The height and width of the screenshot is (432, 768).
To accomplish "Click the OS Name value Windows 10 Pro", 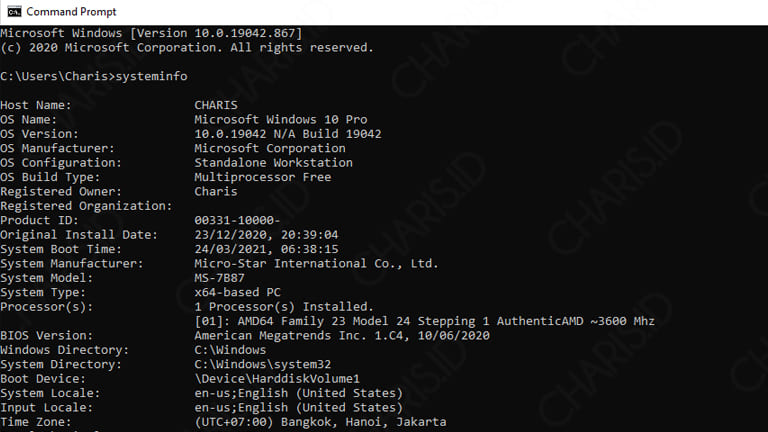I will point(281,120).
